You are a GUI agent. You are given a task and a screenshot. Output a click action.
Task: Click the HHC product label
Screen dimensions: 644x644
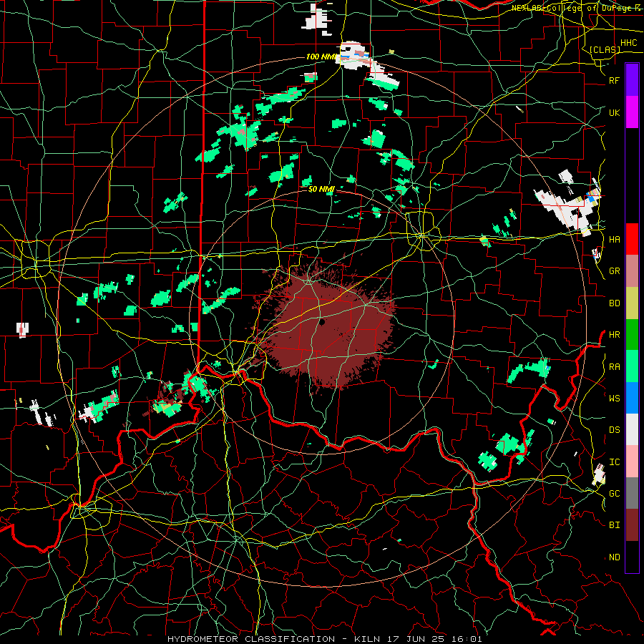[628, 43]
